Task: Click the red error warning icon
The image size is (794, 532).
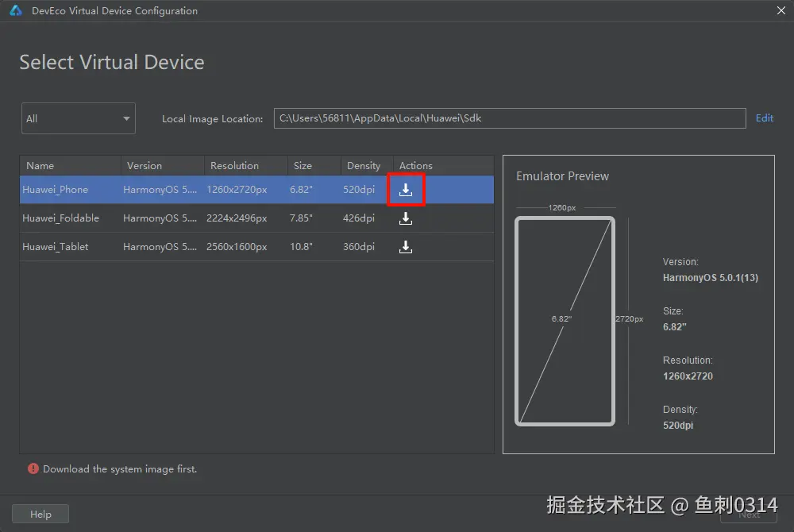Action: pos(33,468)
